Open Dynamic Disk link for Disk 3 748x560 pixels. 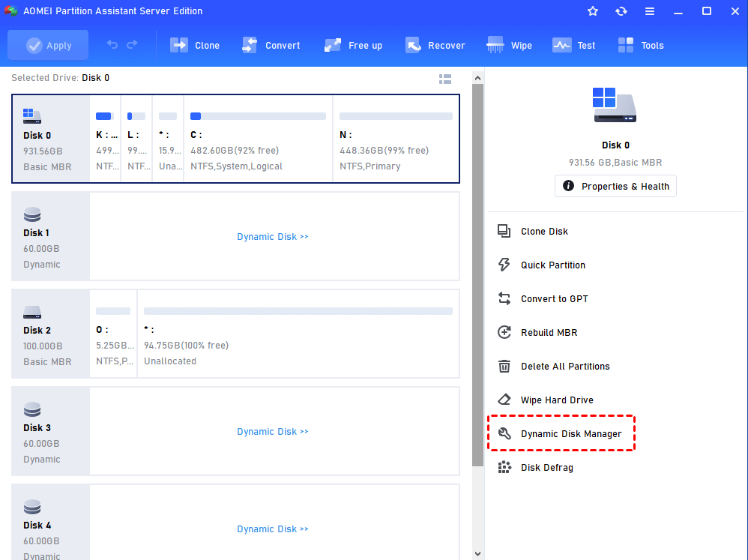coord(273,431)
